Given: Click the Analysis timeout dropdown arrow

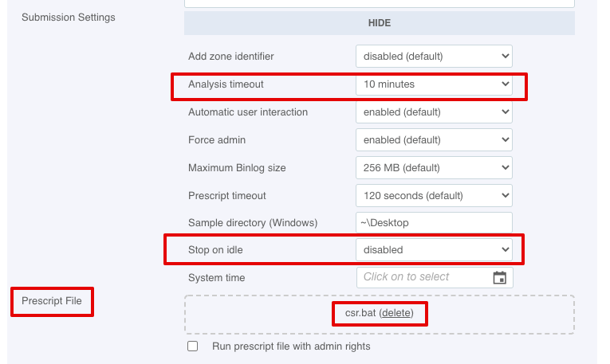Looking at the screenshot, I should (x=505, y=84).
